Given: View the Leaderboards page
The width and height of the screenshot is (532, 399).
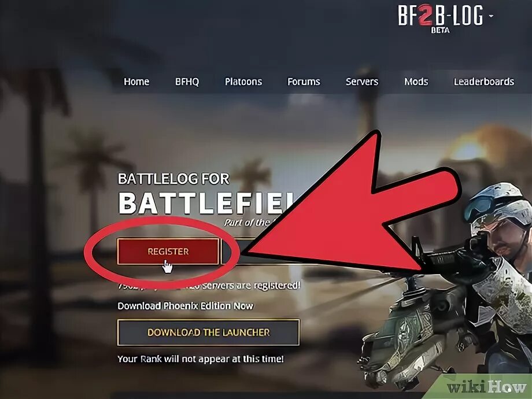Looking at the screenshot, I should [x=484, y=82].
